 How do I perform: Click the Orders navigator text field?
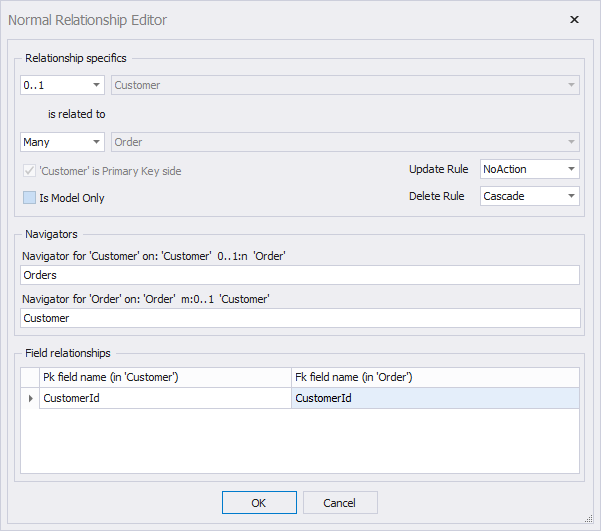click(300, 275)
